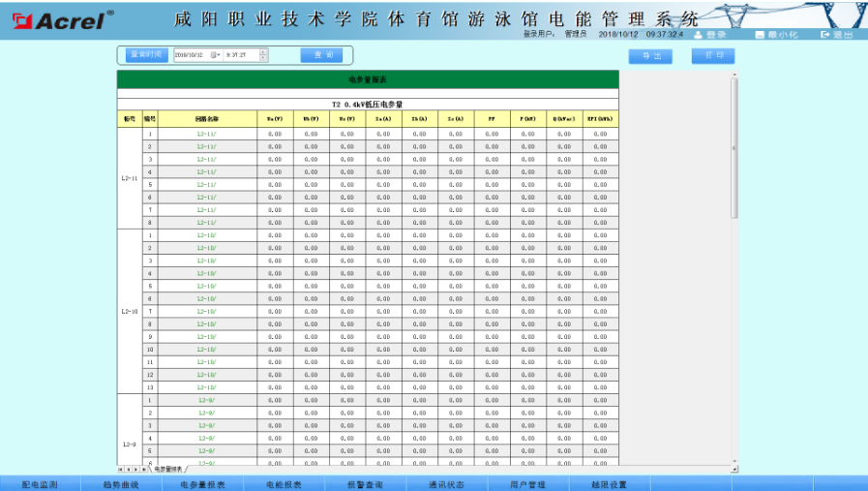Click the T2 0.4kV低压电参量 heading

tap(368, 105)
